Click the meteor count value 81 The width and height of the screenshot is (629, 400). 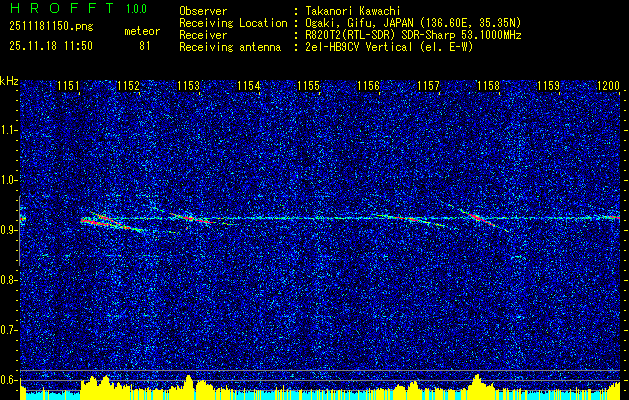click(145, 46)
